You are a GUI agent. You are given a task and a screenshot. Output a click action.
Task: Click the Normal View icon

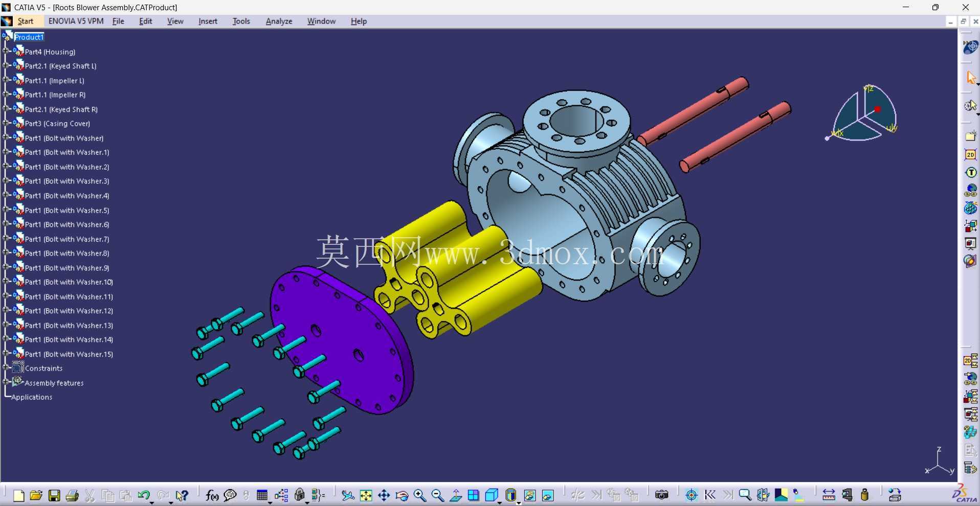456,495
